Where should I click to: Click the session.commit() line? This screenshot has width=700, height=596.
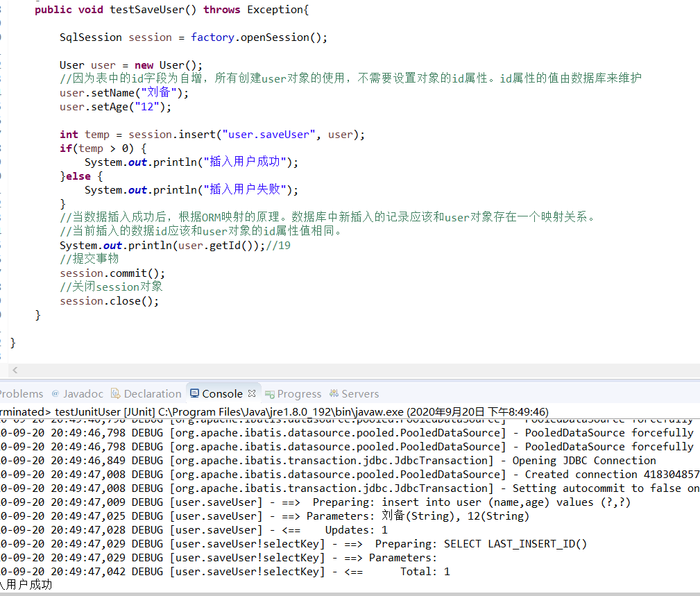point(112,273)
